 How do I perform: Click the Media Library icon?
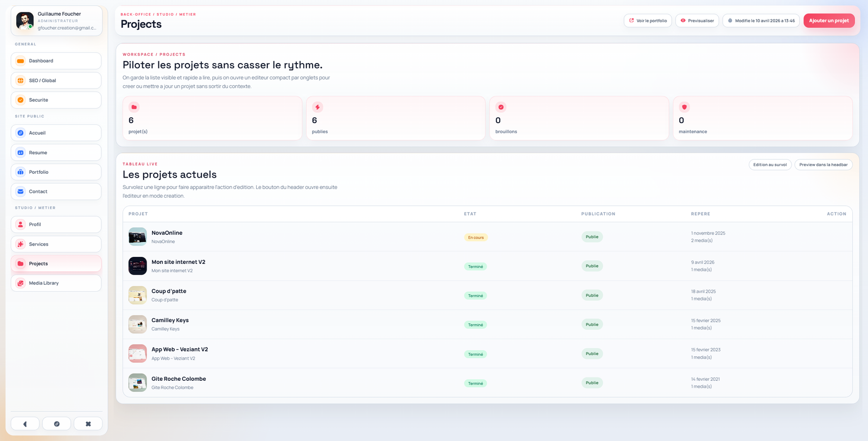21,283
